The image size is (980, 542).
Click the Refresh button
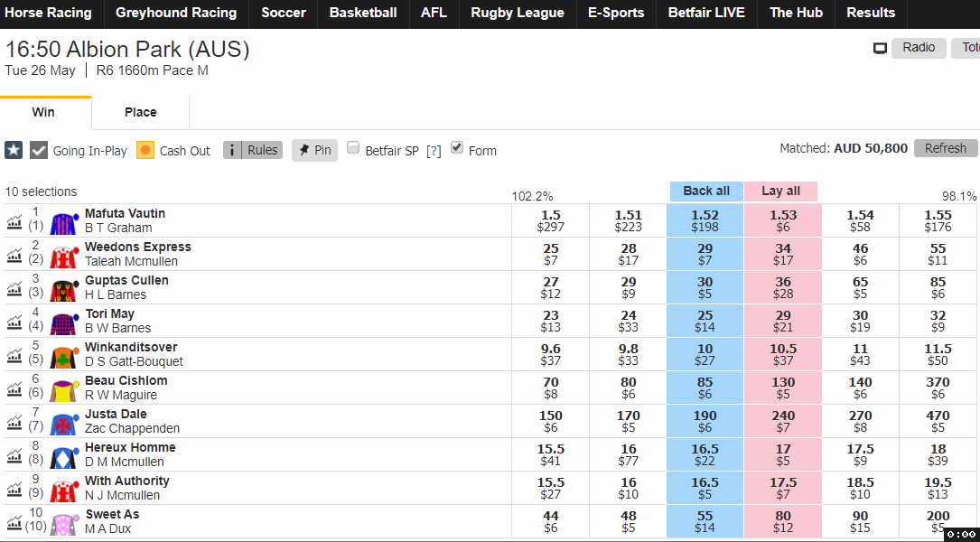tap(945, 147)
